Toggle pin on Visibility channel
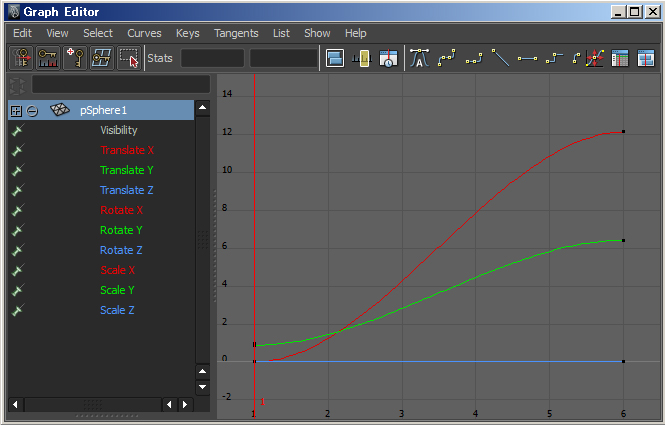The height and width of the screenshot is (425, 665). tap(17, 130)
